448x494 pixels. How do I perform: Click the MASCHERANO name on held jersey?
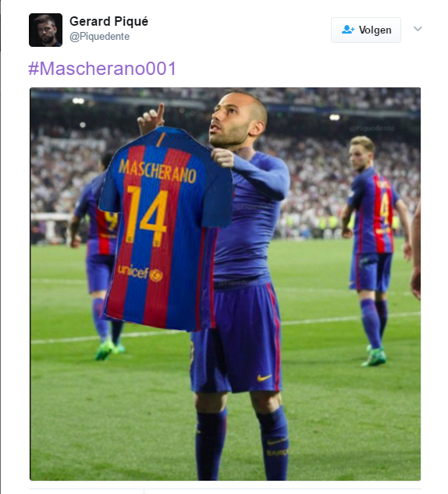coord(158,172)
